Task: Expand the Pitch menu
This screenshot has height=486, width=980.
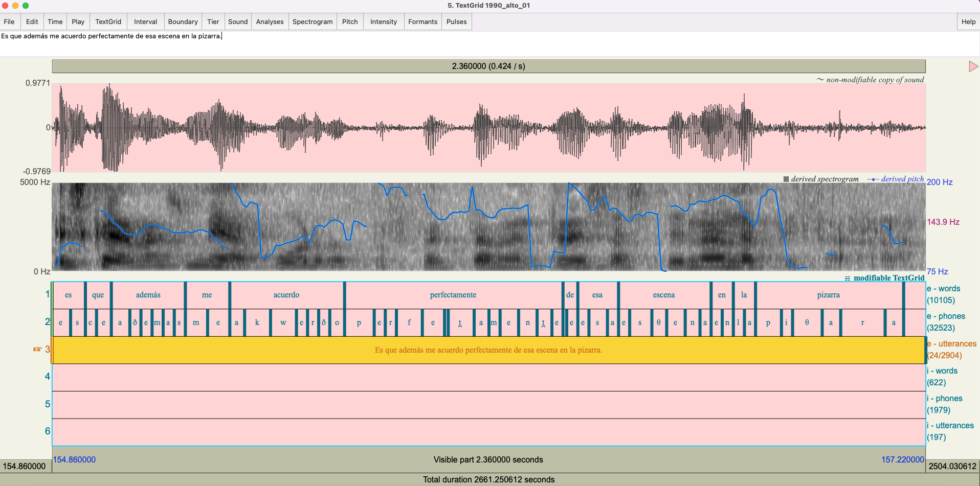Action: pos(350,22)
